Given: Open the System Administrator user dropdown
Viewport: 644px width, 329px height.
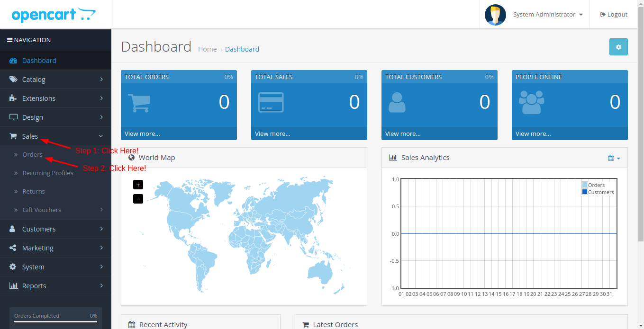Looking at the screenshot, I should click(x=548, y=15).
